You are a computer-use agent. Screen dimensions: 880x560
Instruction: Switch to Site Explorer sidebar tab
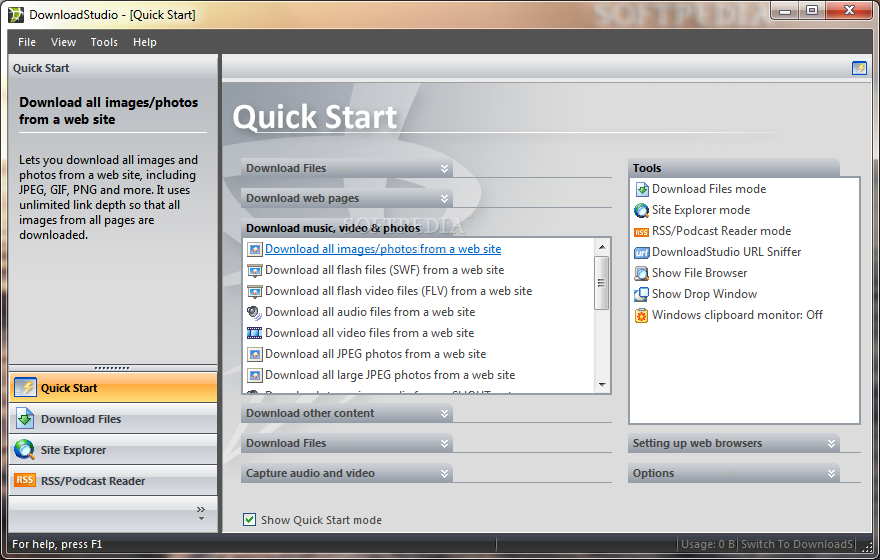(x=113, y=449)
